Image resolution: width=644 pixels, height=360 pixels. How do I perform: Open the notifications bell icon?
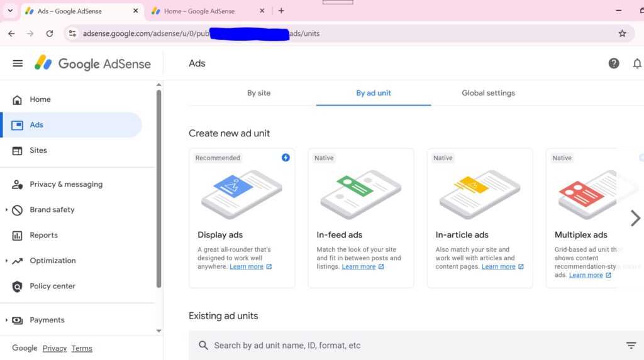[636, 63]
